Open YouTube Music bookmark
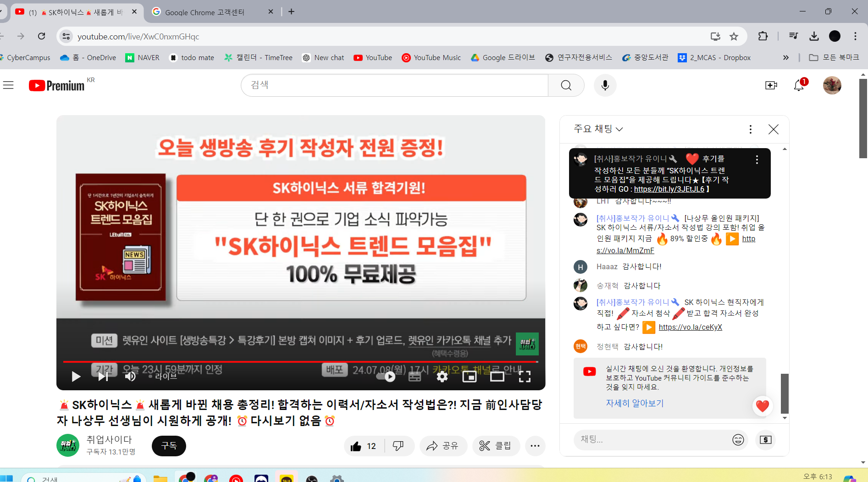Viewport: 868px width, 482px height. pos(431,57)
